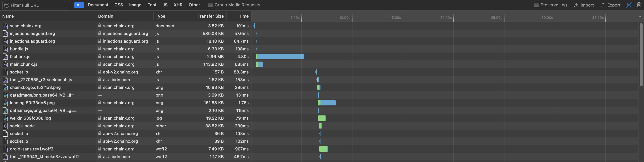
Task: Click the 0.chunk.js file icon
Action: (5, 57)
